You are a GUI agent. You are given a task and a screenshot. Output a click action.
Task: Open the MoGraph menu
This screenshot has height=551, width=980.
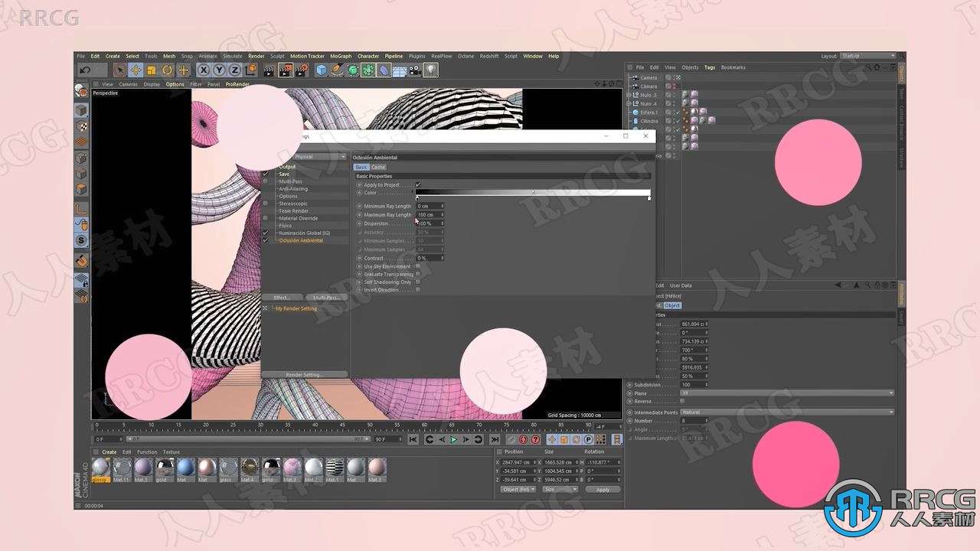click(x=340, y=56)
